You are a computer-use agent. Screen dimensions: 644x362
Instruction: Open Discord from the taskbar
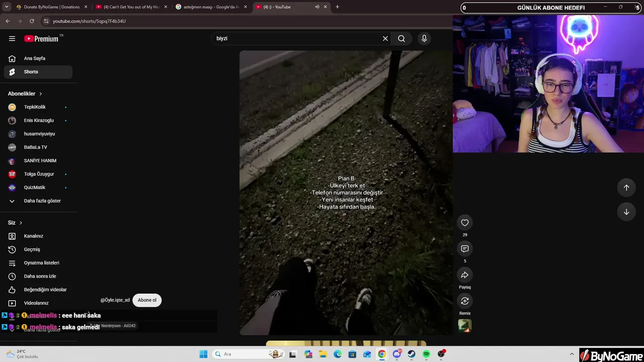[x=397, y=354]
